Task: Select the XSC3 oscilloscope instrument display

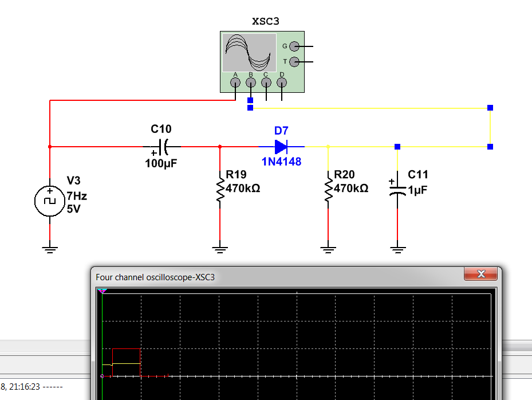Action: 247,52
